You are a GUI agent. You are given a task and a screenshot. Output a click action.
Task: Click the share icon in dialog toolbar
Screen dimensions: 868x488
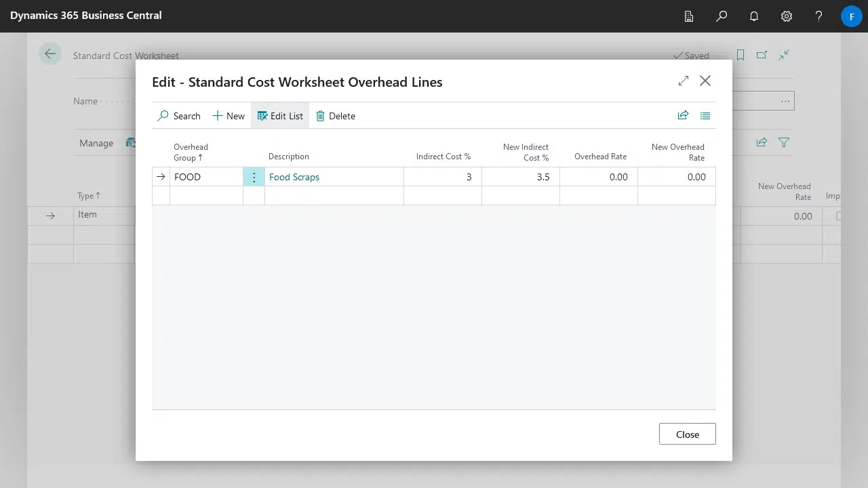point(683,116)
